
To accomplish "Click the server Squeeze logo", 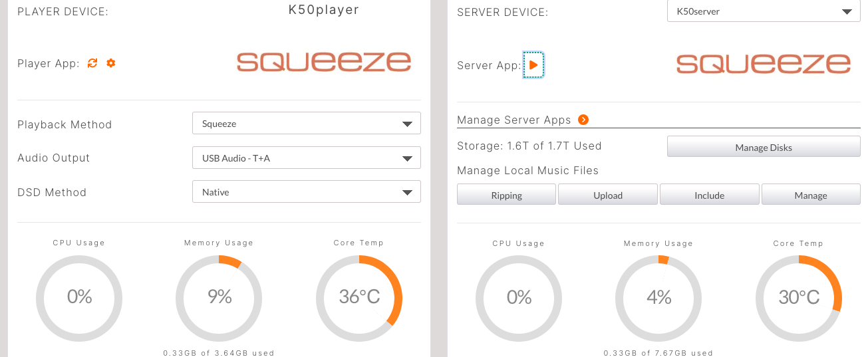I will coord(764,63).
